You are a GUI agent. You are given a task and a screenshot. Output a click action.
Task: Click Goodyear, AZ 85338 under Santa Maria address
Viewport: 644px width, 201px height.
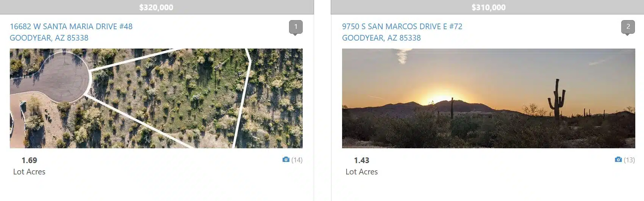[x=49, y=38]
